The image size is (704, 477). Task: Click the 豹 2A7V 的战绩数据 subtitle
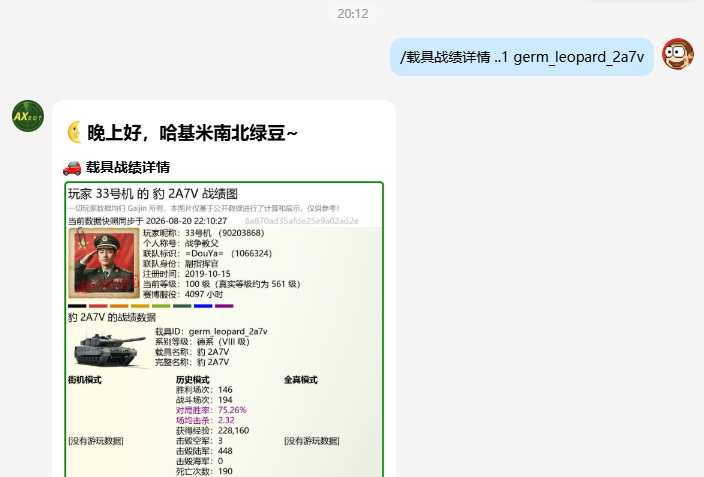pos(112,318)
